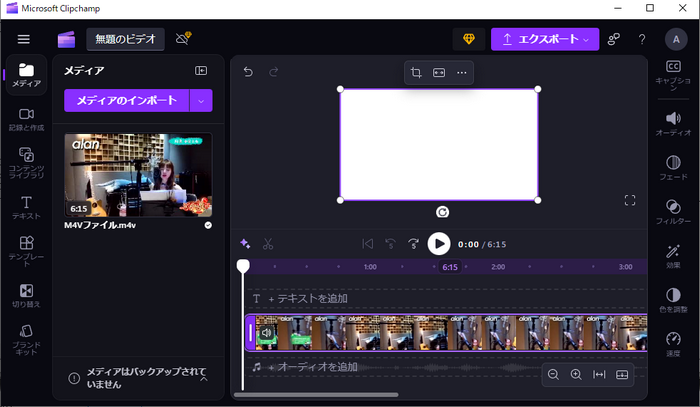Screen dimensions: 700x407
Task: Click the zoom out timeline icon
Action: point(553,374)
